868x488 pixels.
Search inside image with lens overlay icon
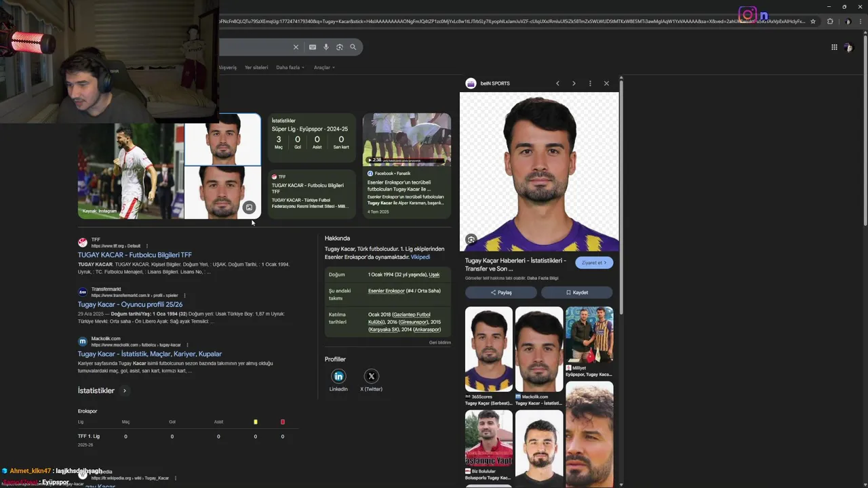pyautogui.click(x=471, y=239)
